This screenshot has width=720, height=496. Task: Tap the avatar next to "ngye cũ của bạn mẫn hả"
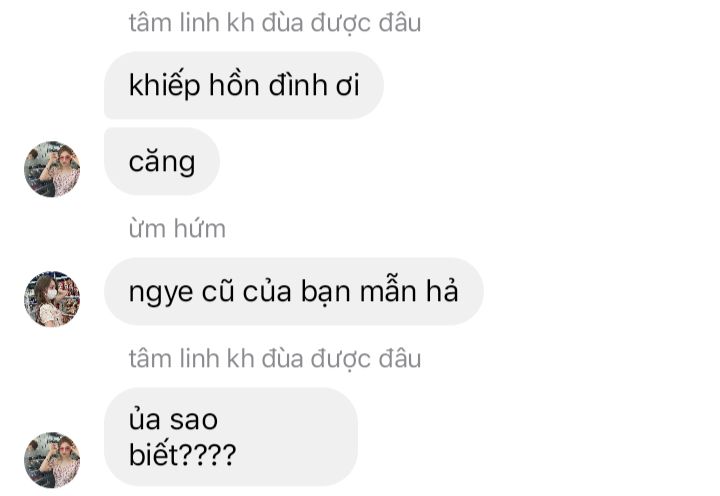click(x=52, y=299)
